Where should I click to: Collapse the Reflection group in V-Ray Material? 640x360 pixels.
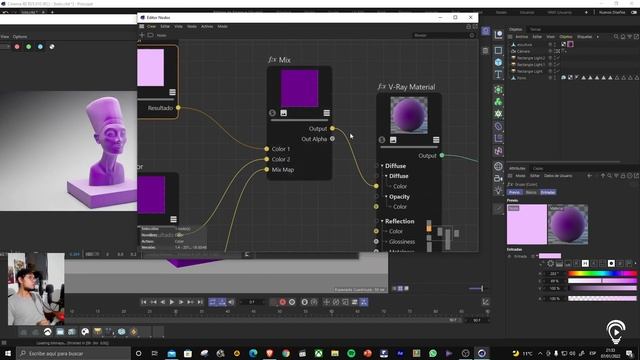(382, 221)
